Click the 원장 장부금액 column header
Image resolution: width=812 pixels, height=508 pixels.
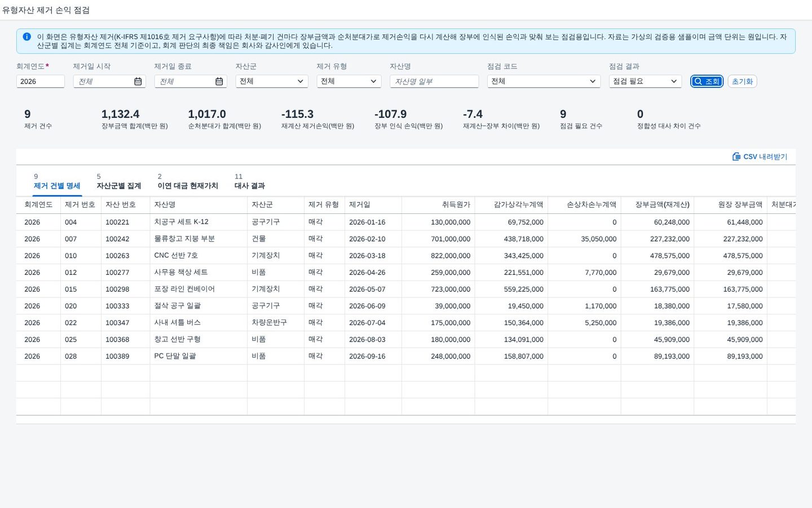click(731, 205)
